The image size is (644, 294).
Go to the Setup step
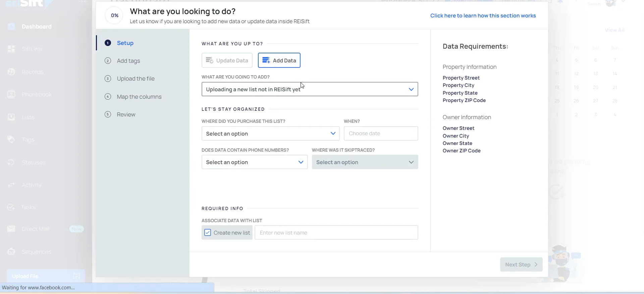(x=125, y=43)
